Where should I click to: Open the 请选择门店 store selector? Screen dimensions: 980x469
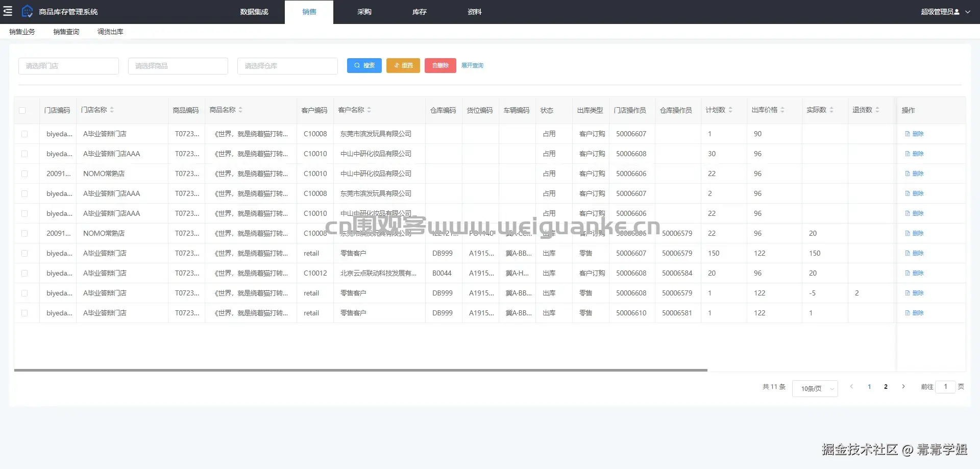pos(68,66)
